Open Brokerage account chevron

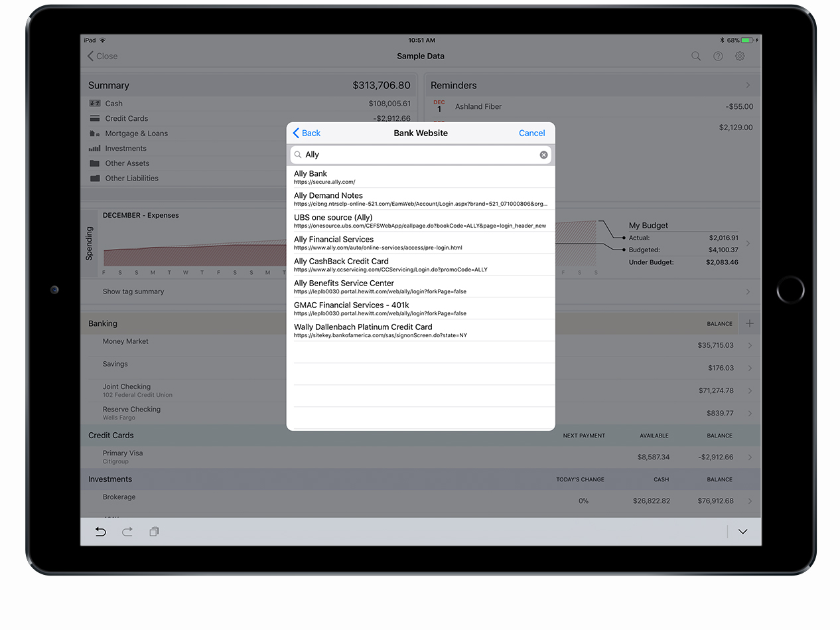pyautogui.click(x=750, y=501)
